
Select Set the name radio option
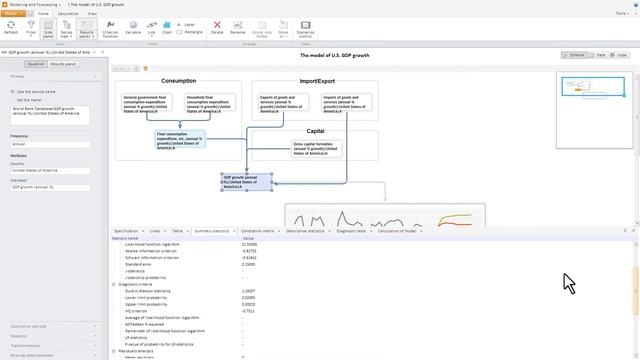tap(26, 100)
